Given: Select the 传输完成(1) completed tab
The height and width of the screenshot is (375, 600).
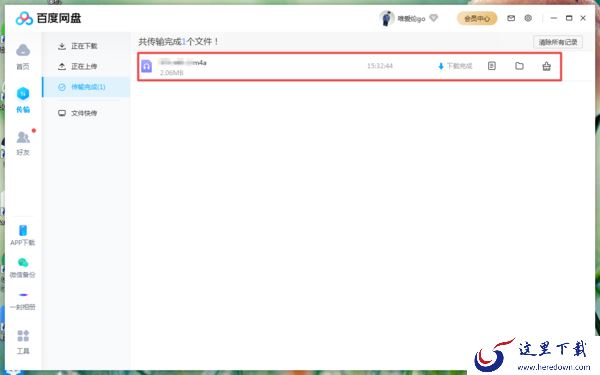Looking at the screenshot, I should click(x=86, y=87).
